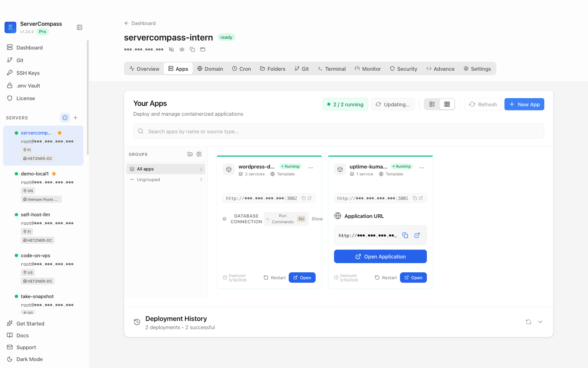Collapse the Groups panel
The image size is (588, 368).
pyautogui.click(x=199, y=154)
